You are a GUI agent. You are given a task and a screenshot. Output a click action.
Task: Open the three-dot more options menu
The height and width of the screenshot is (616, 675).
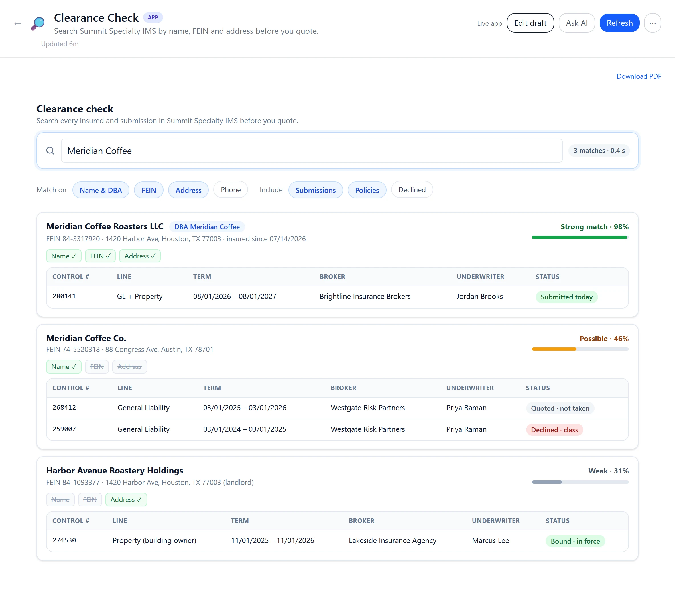[x=652, y=23]
